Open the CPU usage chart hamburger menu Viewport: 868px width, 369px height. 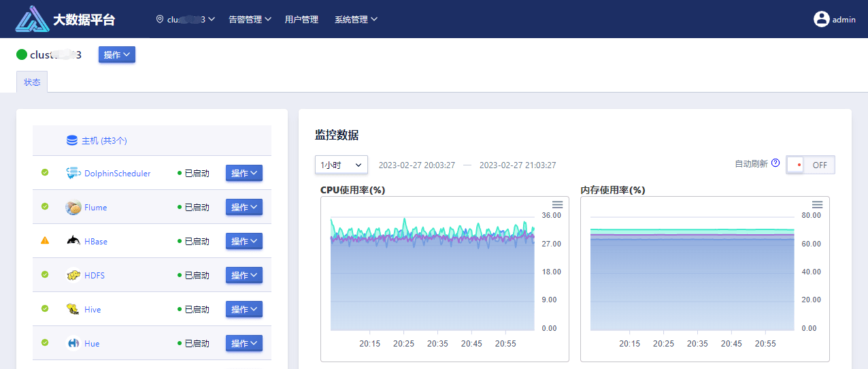click(x=557, y=205)
